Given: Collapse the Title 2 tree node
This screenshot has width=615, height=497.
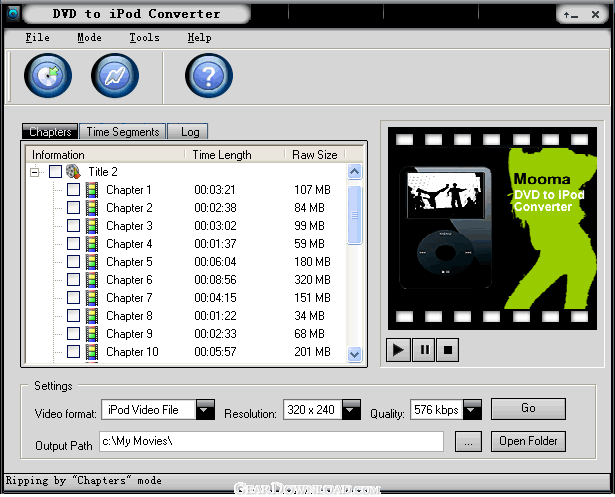Looking at the screenshot, I should [x=35, y=172].
